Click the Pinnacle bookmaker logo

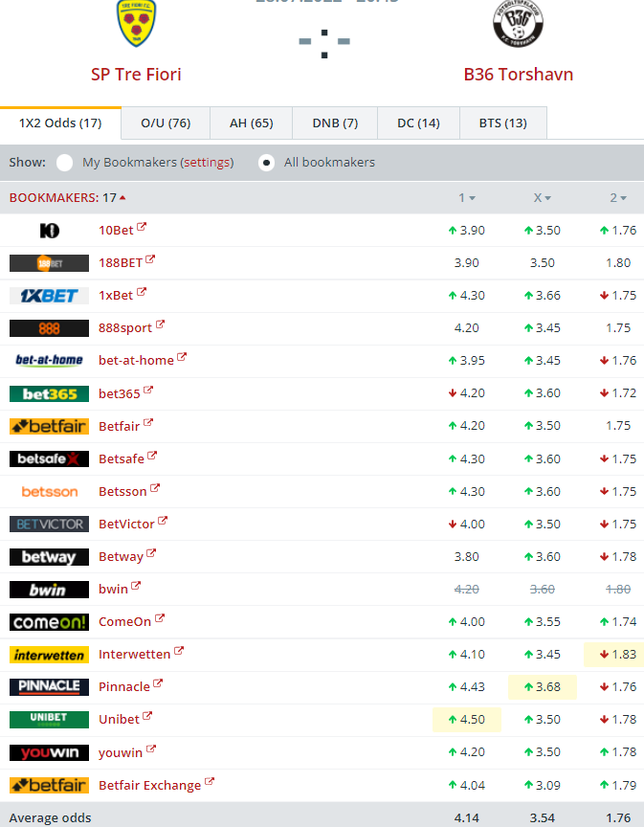(x=49, y=687)
